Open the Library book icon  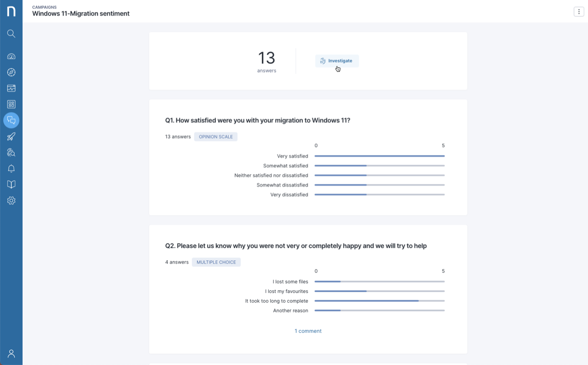click(x=11, y=185)
